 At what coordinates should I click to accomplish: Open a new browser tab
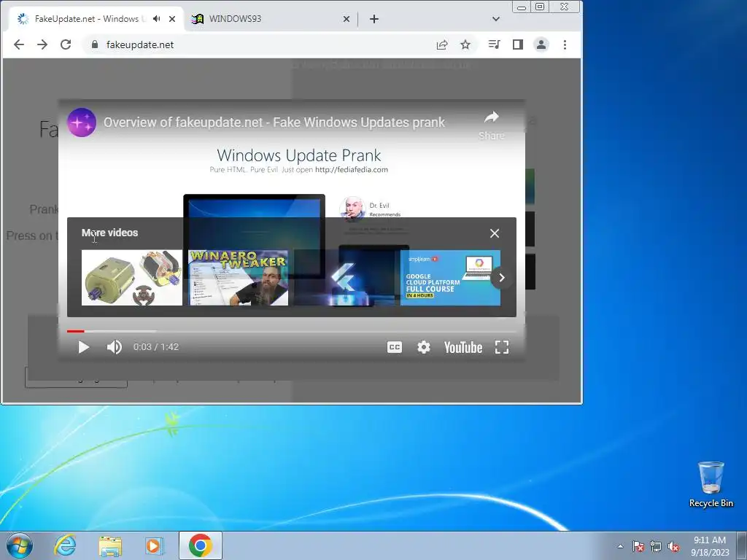pyautogui.click(x=374, y=19)
